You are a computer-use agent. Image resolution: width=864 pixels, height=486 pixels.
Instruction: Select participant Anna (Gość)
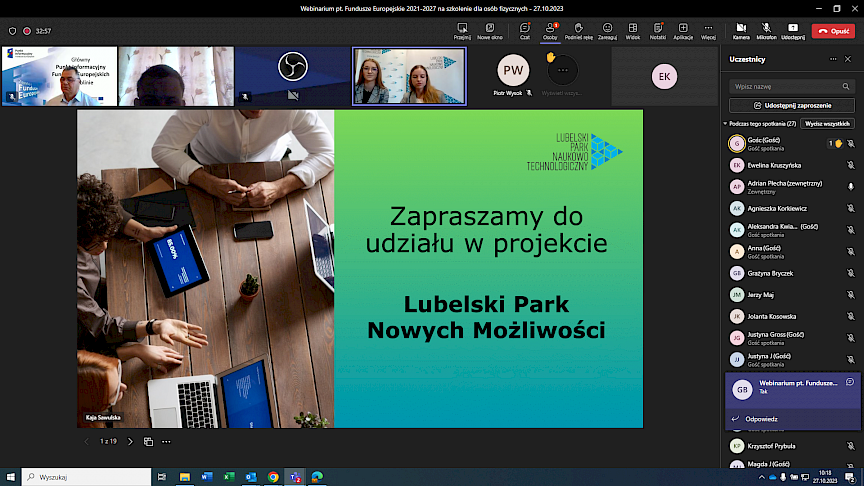pos(791,252)
